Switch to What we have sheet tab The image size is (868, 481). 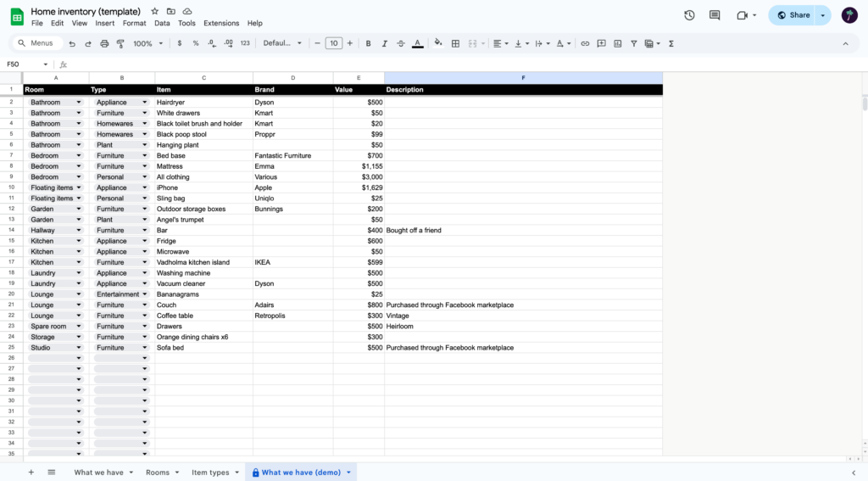point(98,473)
